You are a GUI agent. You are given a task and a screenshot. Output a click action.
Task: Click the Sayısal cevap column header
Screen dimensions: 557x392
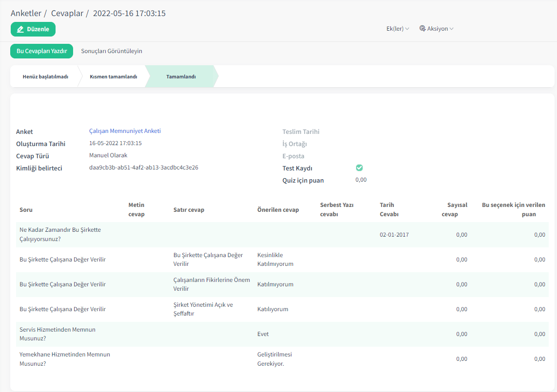click(454, 209)
